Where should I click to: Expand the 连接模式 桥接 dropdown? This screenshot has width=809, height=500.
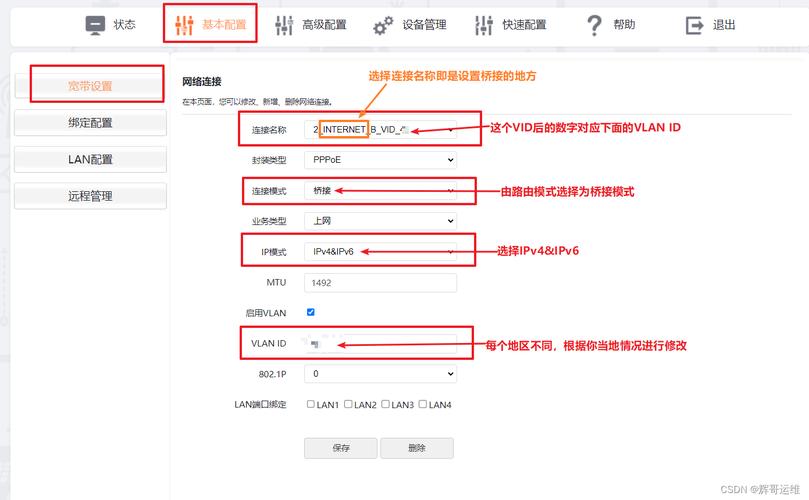[x=380, y=190]
